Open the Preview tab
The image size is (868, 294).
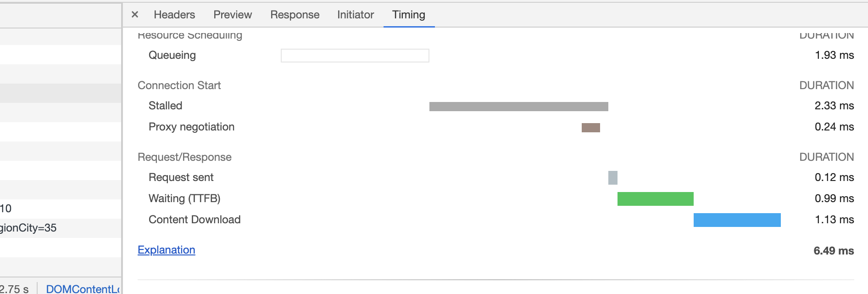pos(233,15)
